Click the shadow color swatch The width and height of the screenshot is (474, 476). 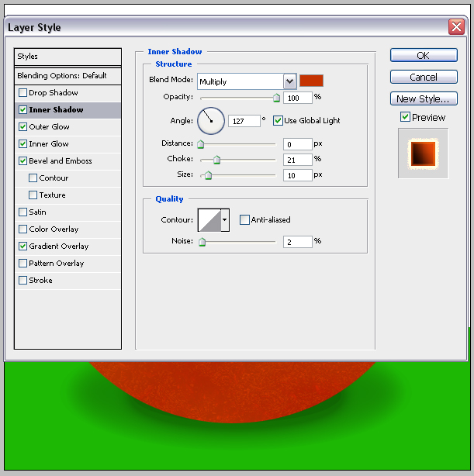click(x=311, y=81)
